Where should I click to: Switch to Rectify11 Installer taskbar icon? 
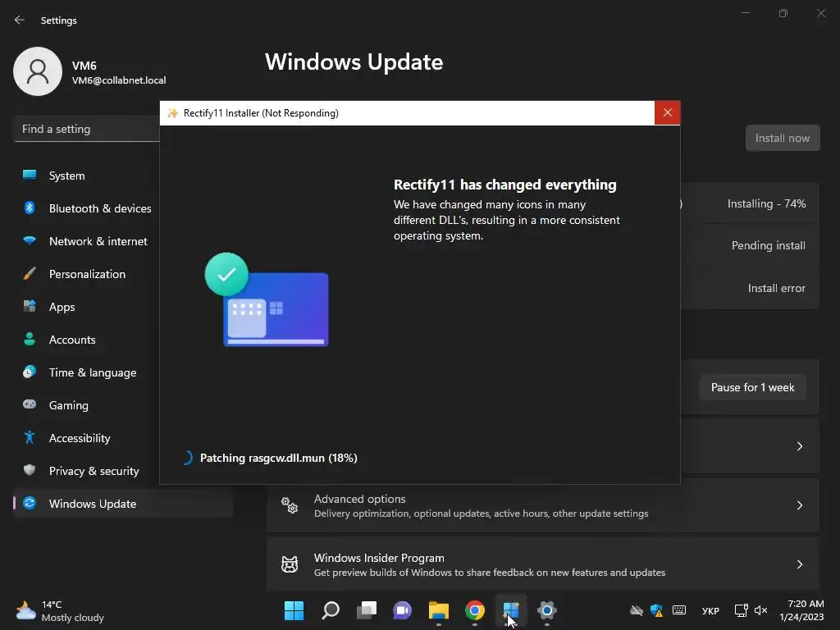(x=511, y=610)
